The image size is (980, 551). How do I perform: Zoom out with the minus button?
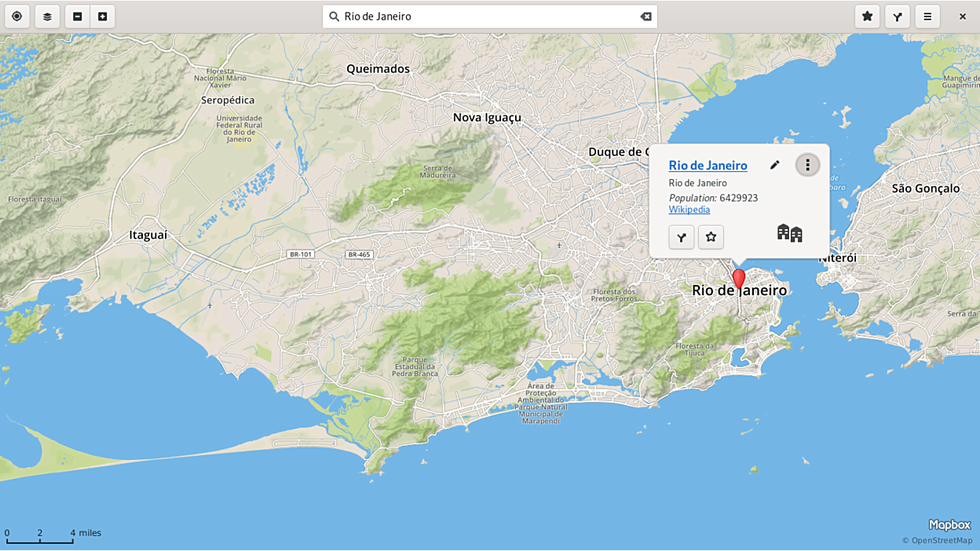(x=77, y=16)
